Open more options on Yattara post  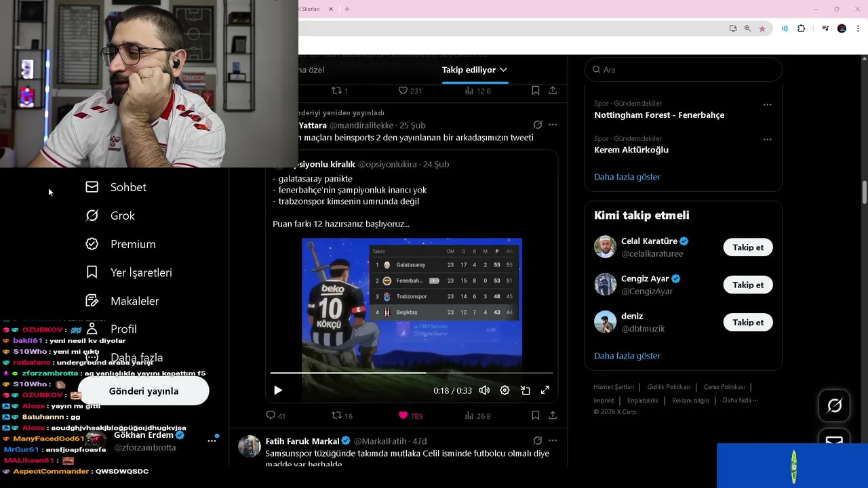(553, 125)
